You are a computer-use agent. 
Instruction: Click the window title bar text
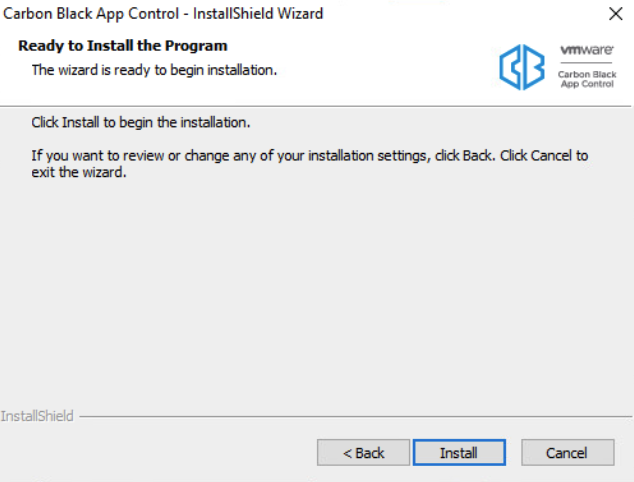(x=163, y=14)
